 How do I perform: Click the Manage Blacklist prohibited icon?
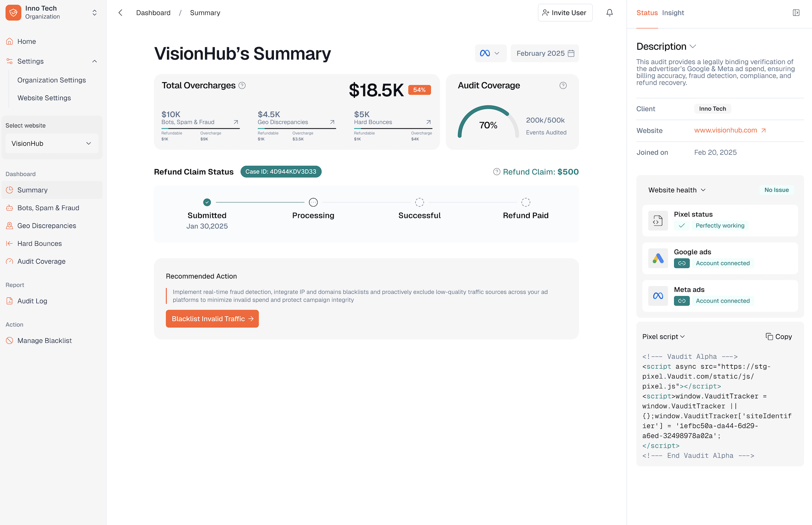coord(10,341)
